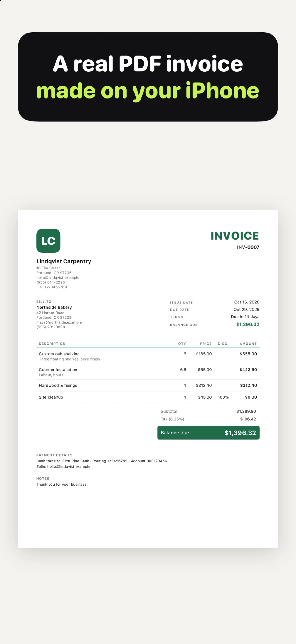The height and width of the screenshot is (644, 296).
Task: Click the 18 Elm Street address line
Action: (48, 268)
